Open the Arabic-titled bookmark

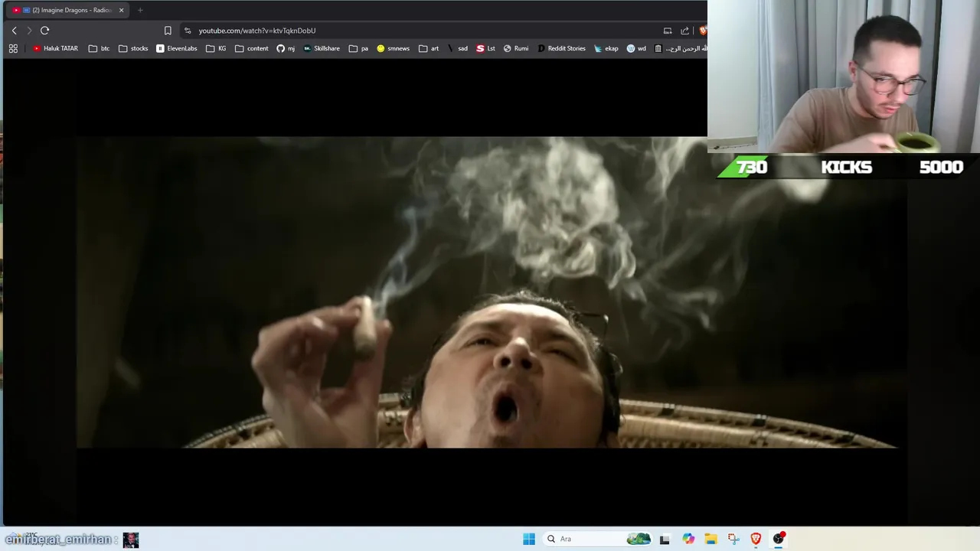[681, 48]
